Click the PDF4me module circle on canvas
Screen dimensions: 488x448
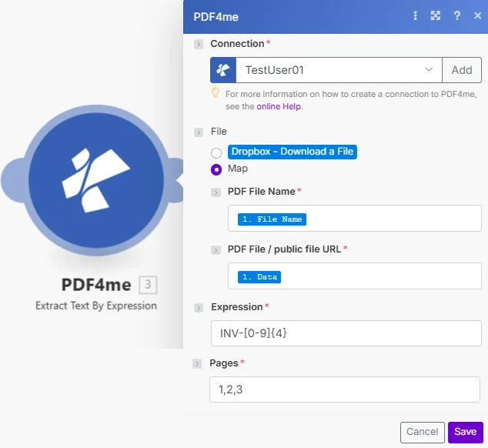[x=96, y=180]
